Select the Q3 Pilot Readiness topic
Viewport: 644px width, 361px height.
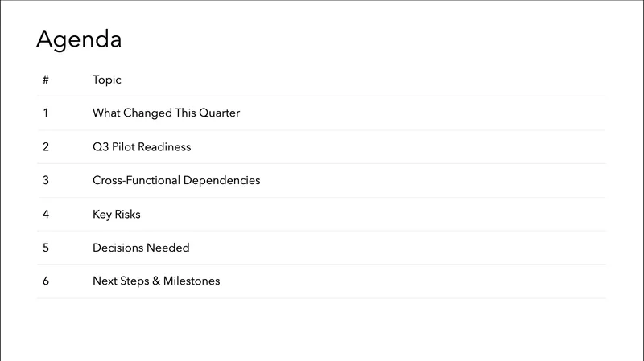142,147
